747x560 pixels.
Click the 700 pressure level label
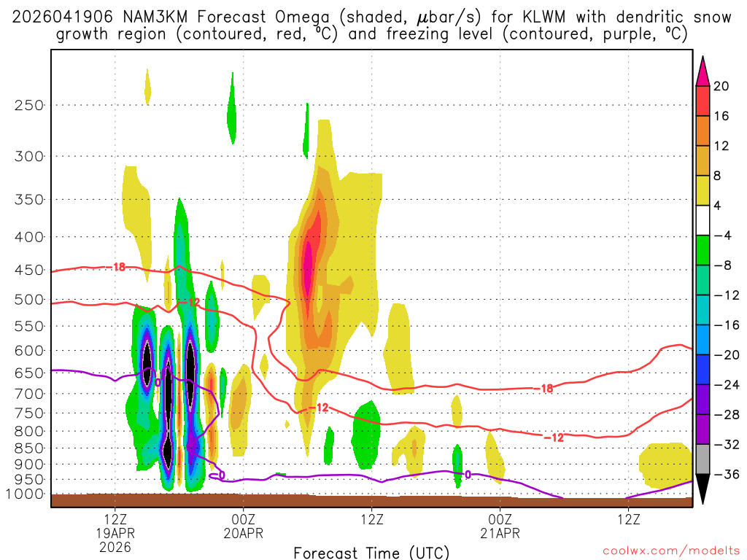tap(29, 394)
